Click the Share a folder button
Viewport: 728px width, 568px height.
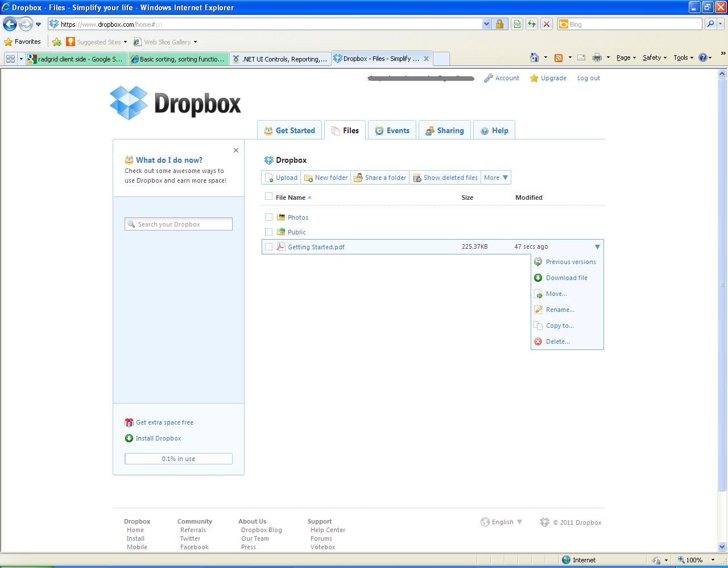[380, 178]
